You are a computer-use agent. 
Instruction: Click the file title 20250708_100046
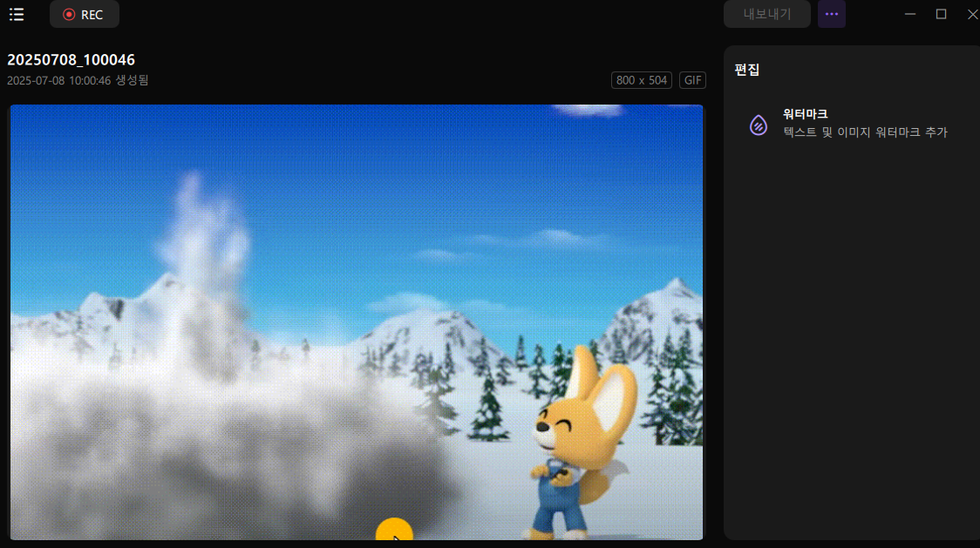pyautogui.click(x=71, y=60)
